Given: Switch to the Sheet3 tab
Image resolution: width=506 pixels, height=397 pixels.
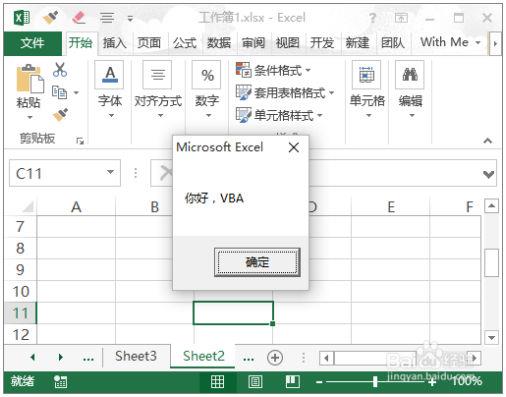Looking at the screenshot, I should point(136,356).
